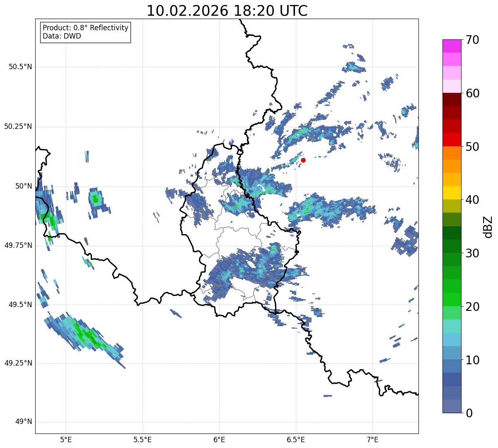The width and height of the screenshot is (498, 448).
Task: Click the magenta swatch at top of colorbar
Action: click(452, 46)
